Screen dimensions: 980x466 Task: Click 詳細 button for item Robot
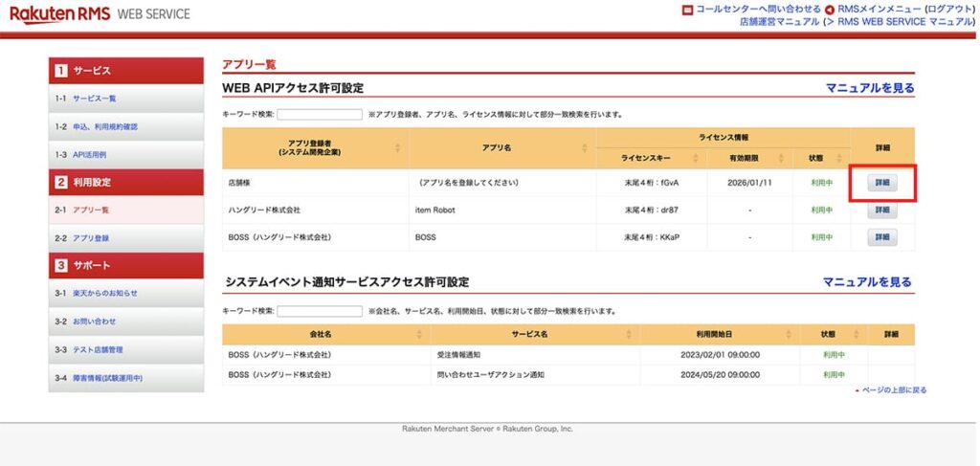tap(881, 211)
